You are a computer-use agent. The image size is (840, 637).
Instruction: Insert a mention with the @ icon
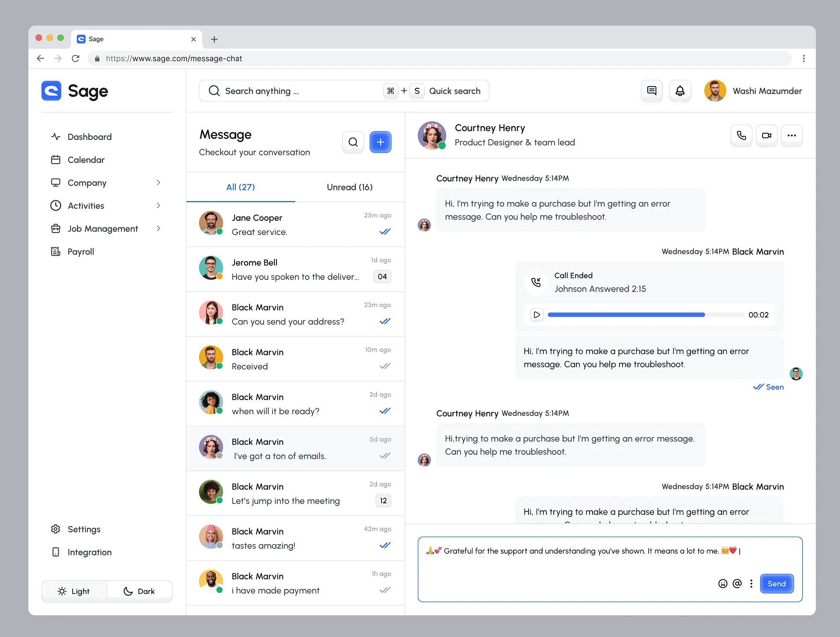tap(737, 584)
